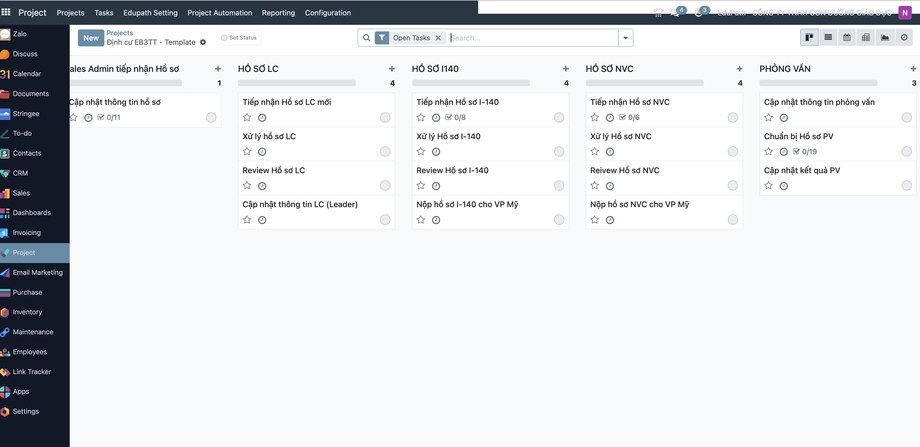This screenshot has width=920, height=447.
Task: Open Sales from the sidebar
Action: click(x=35, y=193)
